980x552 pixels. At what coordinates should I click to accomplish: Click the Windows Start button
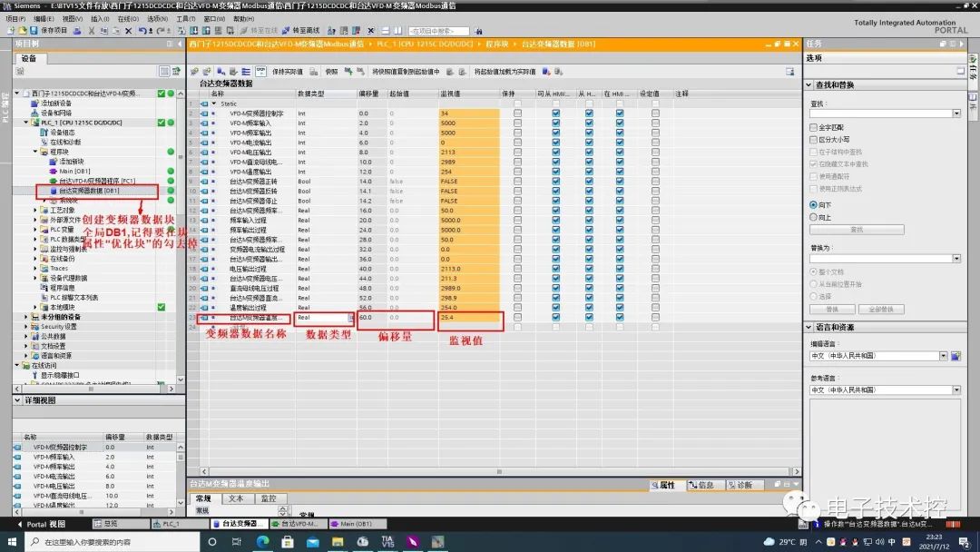12,541
